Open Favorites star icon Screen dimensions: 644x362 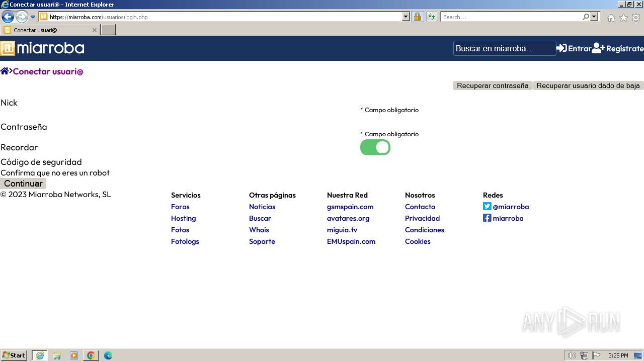pos(623,18)
